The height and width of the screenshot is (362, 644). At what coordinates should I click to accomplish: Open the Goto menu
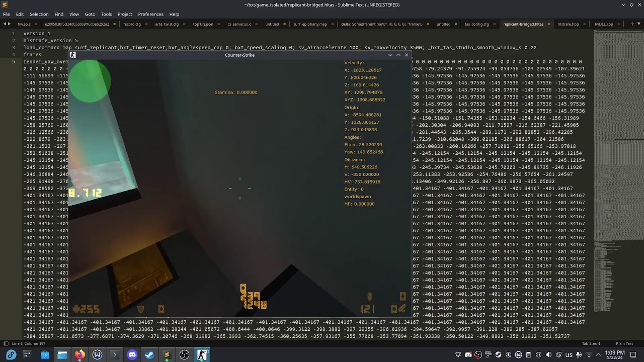coord(90,14)
